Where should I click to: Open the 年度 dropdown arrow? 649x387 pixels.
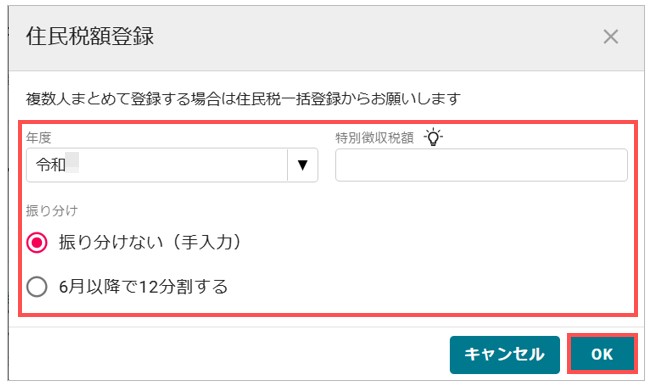pos(303,165)
